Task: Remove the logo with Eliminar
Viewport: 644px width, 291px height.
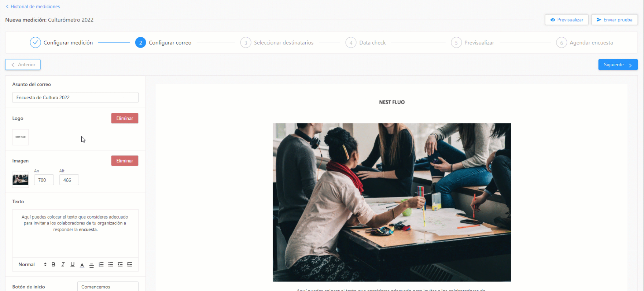Action: coord(125,118)
